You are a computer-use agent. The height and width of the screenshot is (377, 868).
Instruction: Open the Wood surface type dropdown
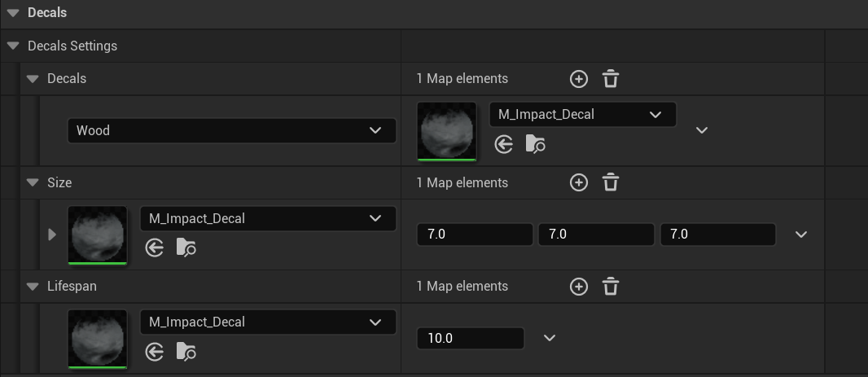(x=231, y=130)
